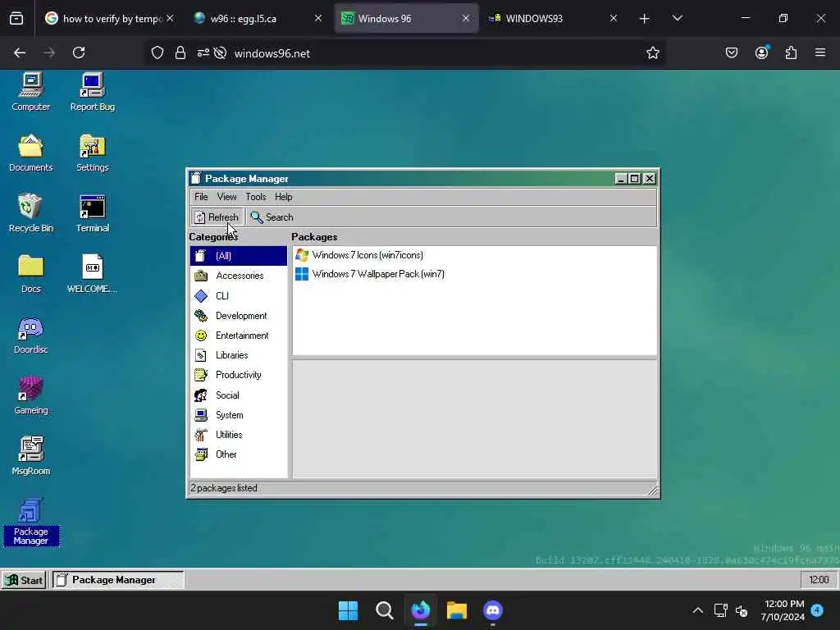Close the Windows 96 browser tab
Image resolution: width=840 pixels, height=630 pixels.
click(466, 19)
